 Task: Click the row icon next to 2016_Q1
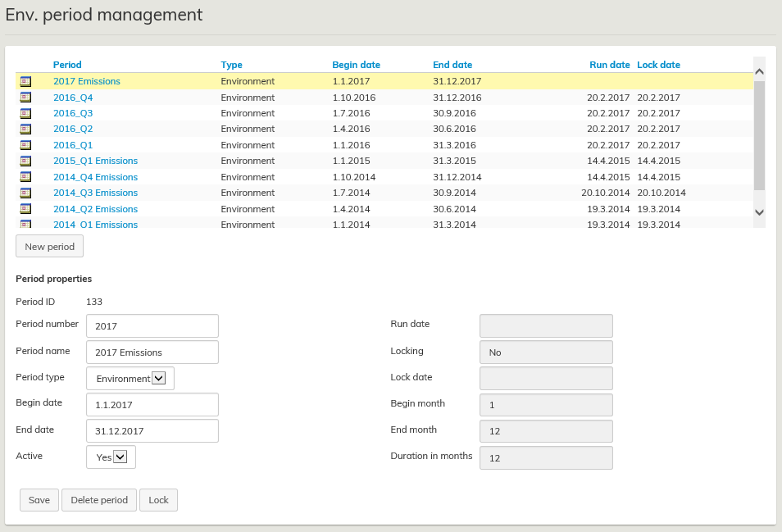pyautogui.click(x=25, y=145)
